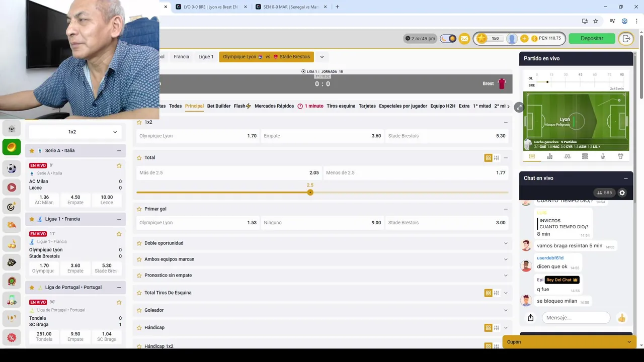Viewport: 644px width, 362px height.
Task: Favorite the Olympique Lyon vs Stade Brestois match
Action: [119, 234]
